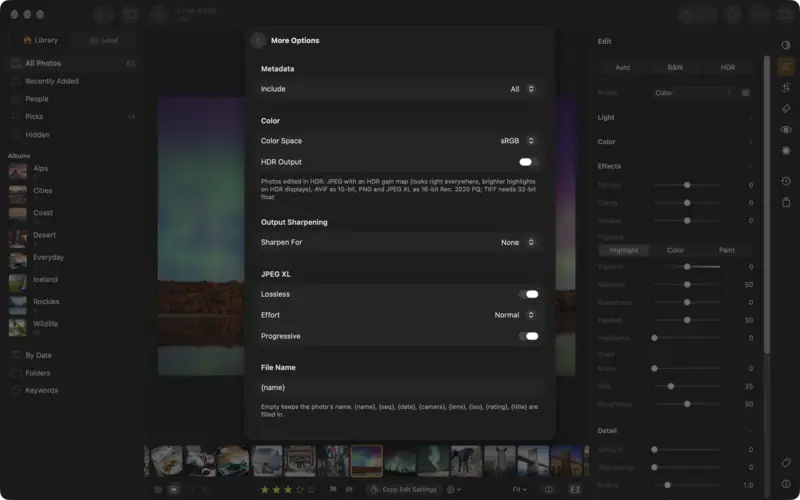Select the eye icon in right strip
Image resolution: width=800 pixels, height=500 pixels.
(786, 130)
